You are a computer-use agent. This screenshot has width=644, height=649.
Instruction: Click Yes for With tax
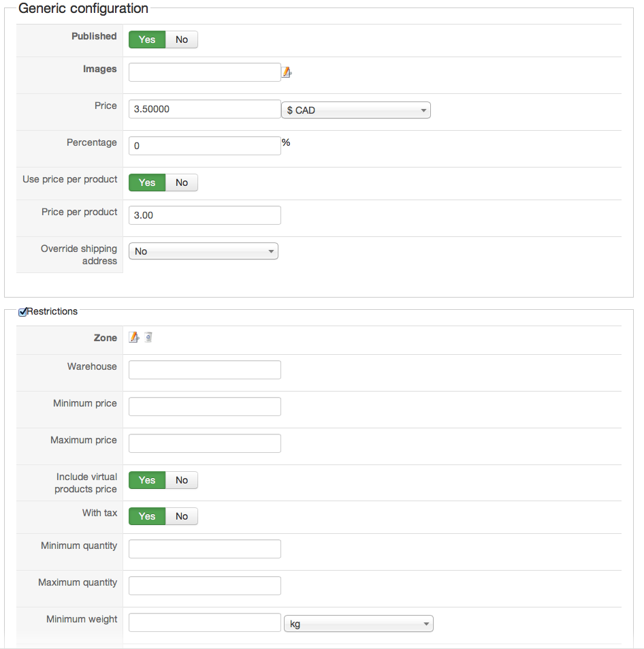[x=147, y=516]
